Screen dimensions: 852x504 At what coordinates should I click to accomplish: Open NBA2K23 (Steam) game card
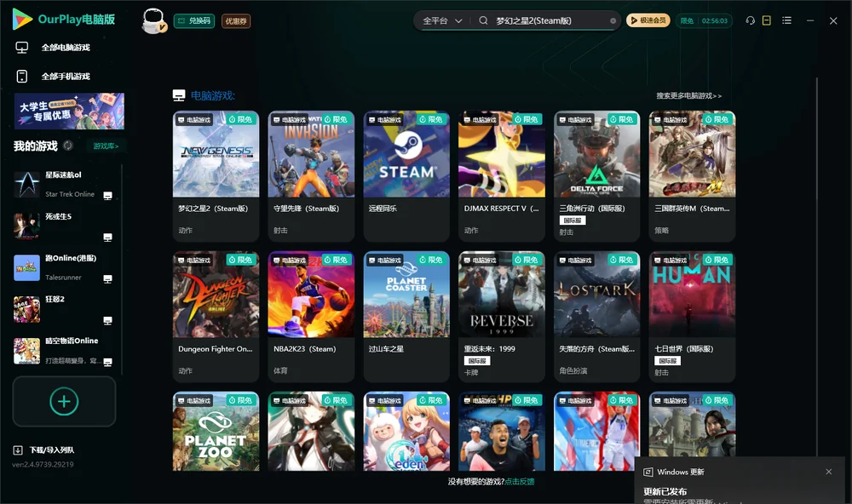click(311, 317)
